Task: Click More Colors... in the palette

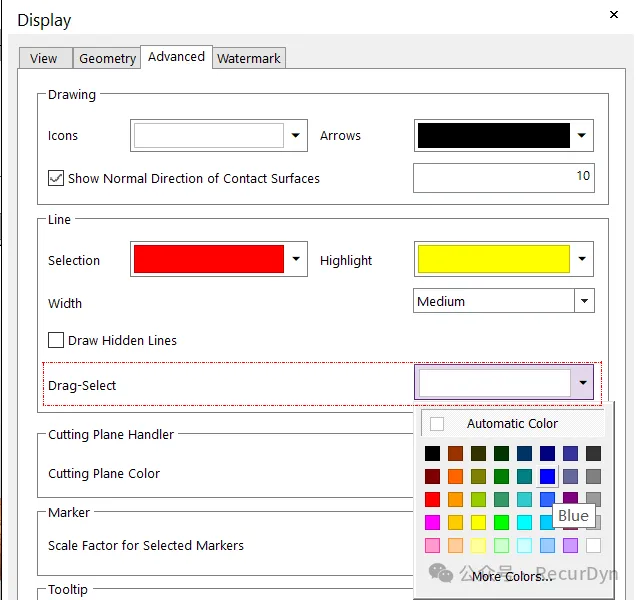Action: click(512, 576)
